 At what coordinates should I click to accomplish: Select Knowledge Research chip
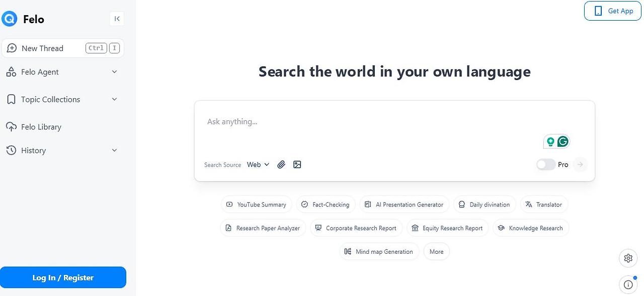click(531, 228)
